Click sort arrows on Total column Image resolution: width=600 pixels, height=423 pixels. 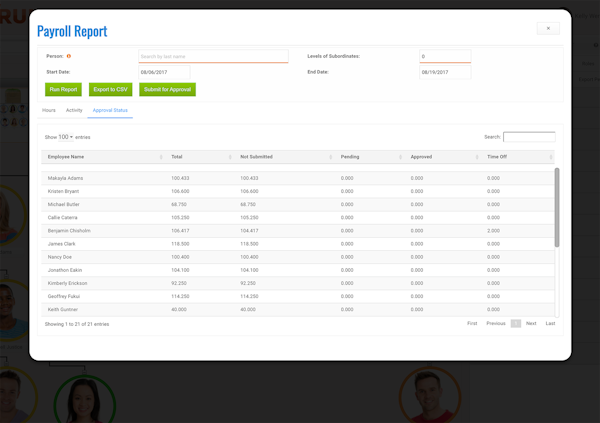pyautogui.click(x=230, y=157)
